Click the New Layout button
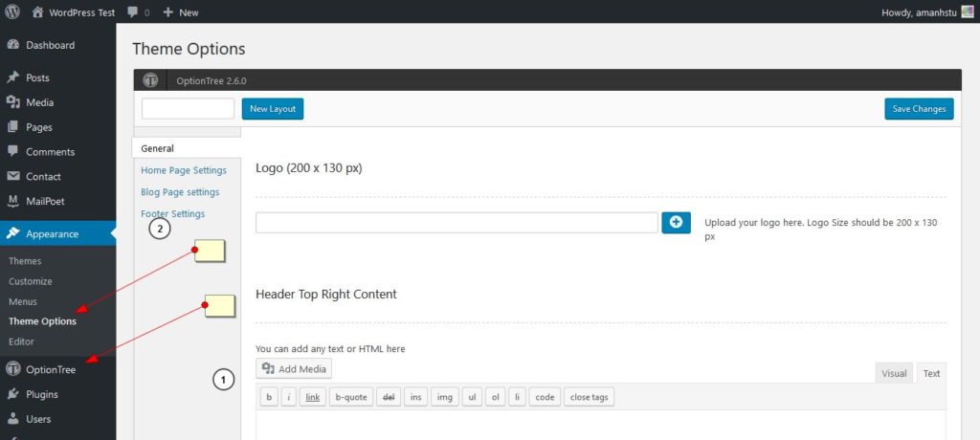 tap(273, 109)
